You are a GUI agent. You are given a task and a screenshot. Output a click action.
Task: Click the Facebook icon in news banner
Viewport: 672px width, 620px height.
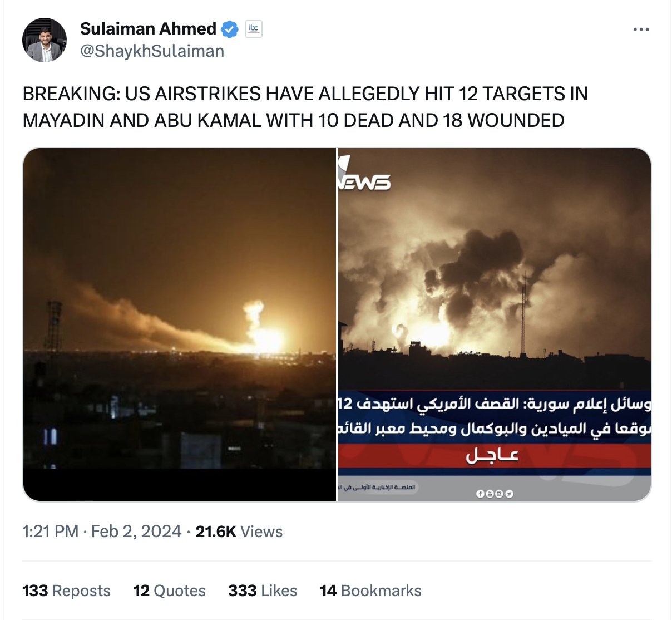tap(480, 494)
